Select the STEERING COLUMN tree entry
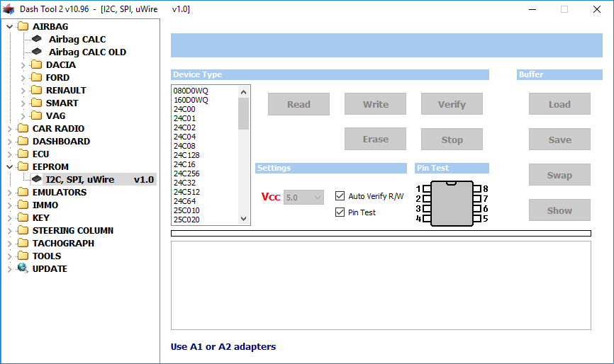Screen dimensions: 614x364 tap(73, 231)
